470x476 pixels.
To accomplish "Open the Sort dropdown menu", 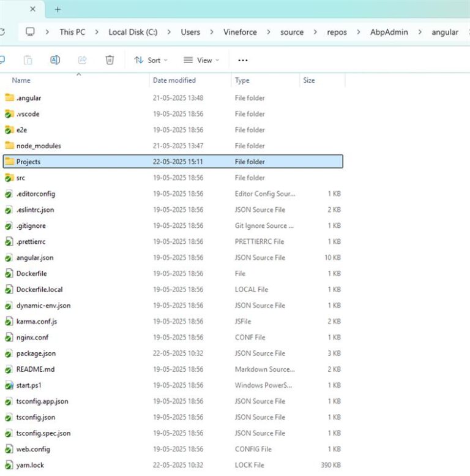I will coord(151,60).
